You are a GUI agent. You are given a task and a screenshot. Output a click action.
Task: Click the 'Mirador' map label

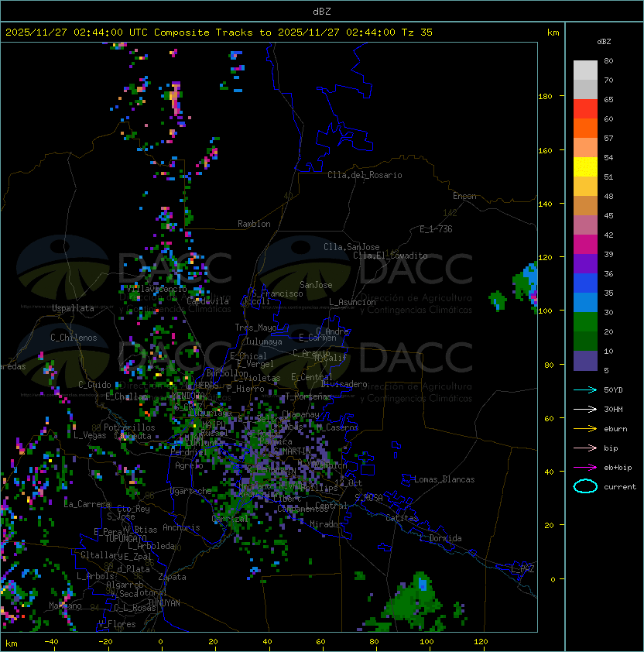[x=327, y=524]
